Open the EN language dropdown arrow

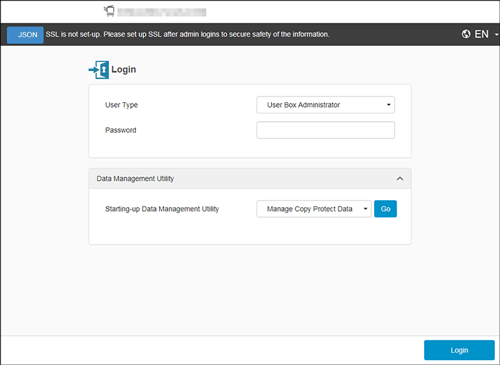pyautogui.click(x=496, y=34)
